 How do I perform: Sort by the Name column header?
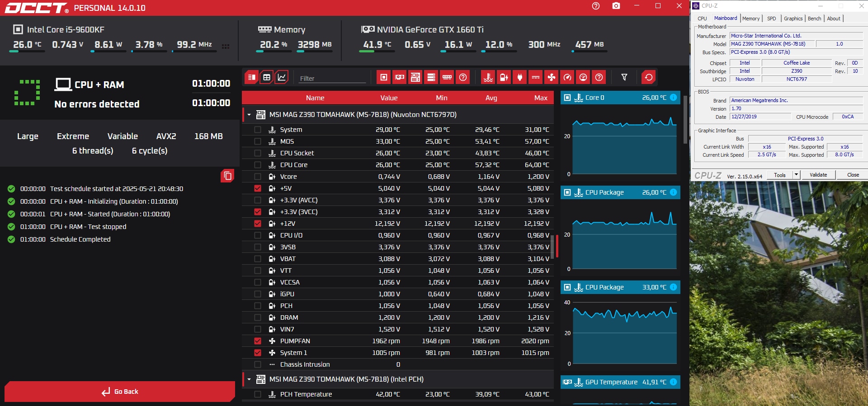315,98
